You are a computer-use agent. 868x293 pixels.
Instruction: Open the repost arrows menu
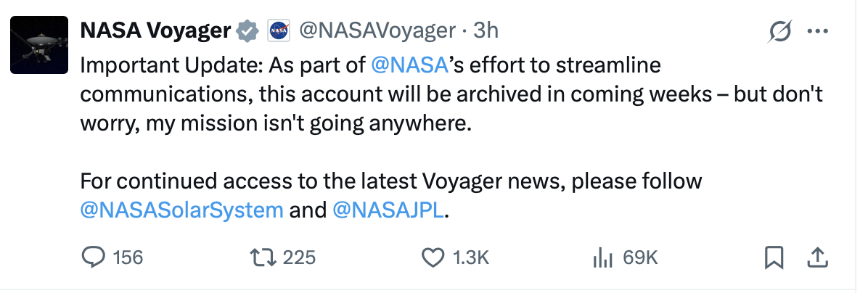[259, 257]
